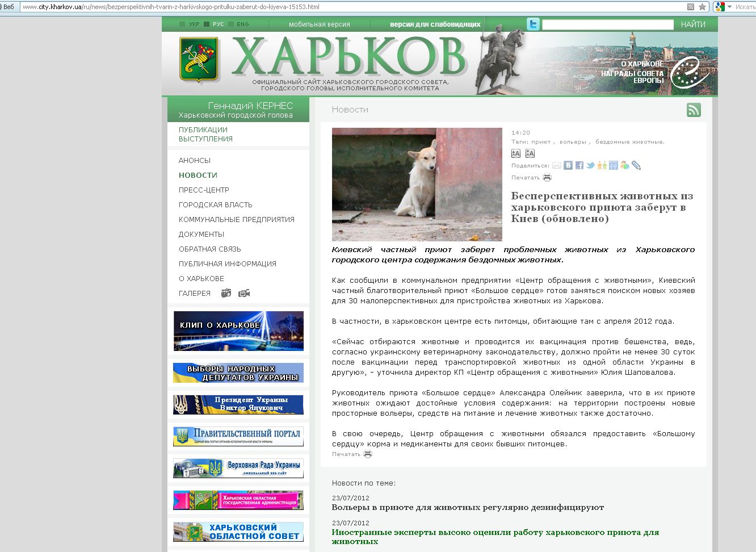The width and height of the screenshot is (756, 552).
Task: Select АНОНСЫ in left menu
Action: click(195, 160)
